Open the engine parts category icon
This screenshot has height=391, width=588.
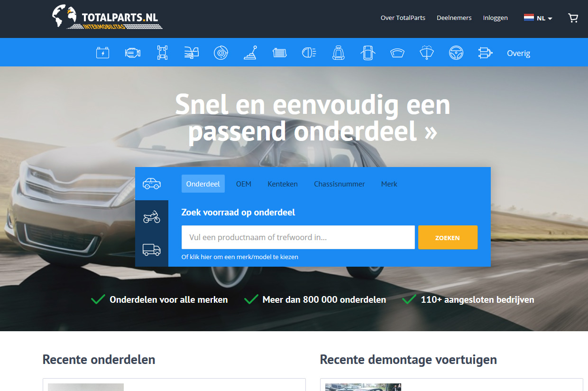point(133,53)
